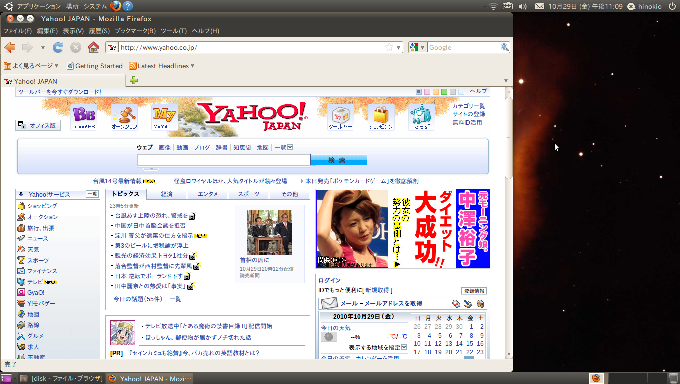Select the orange page theme color swatch

[x=435, y=92]
